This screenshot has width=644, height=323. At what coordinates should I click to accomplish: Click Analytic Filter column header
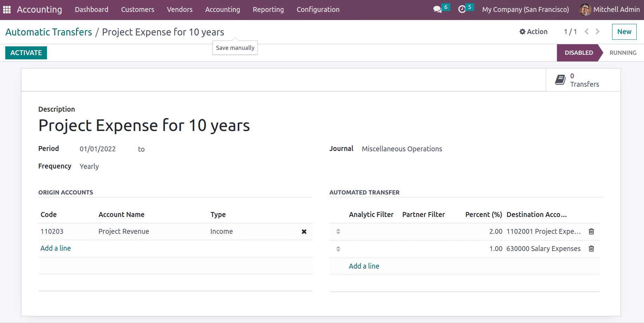pyautogui.click(x=371, y=215)
